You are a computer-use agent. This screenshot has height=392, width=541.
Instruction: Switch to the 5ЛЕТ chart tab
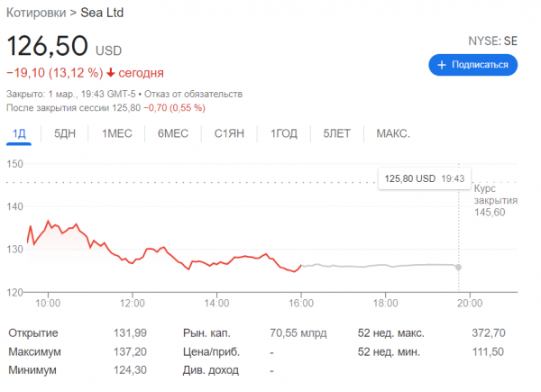pyautogui.click(x=336, y=133)
